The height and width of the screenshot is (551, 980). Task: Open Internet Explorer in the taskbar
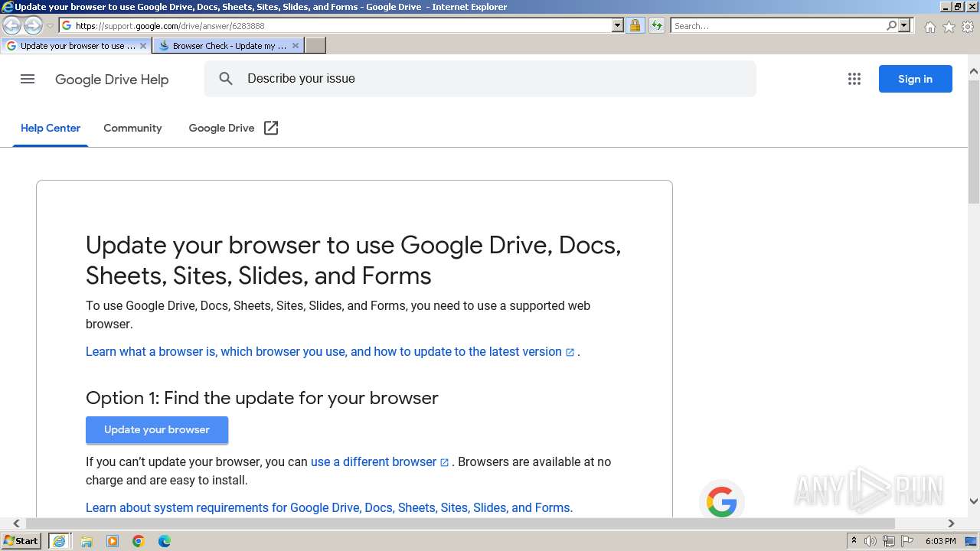click(x=59, y=541)
